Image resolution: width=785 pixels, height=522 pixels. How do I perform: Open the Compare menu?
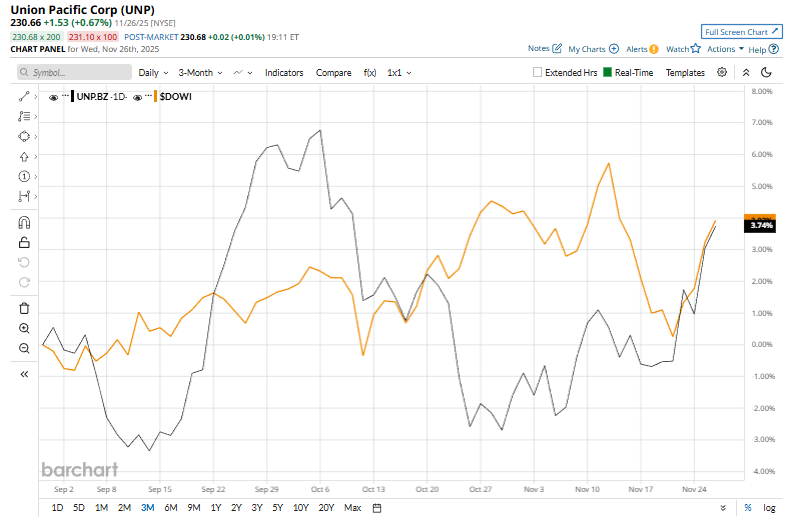(333, 73)
